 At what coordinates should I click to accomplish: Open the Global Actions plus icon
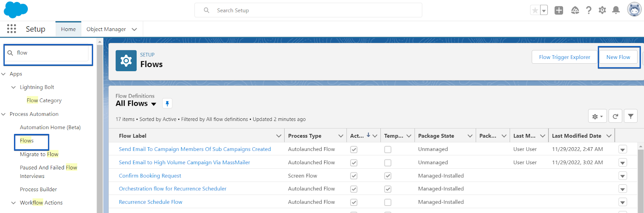(x=559, y=10)
